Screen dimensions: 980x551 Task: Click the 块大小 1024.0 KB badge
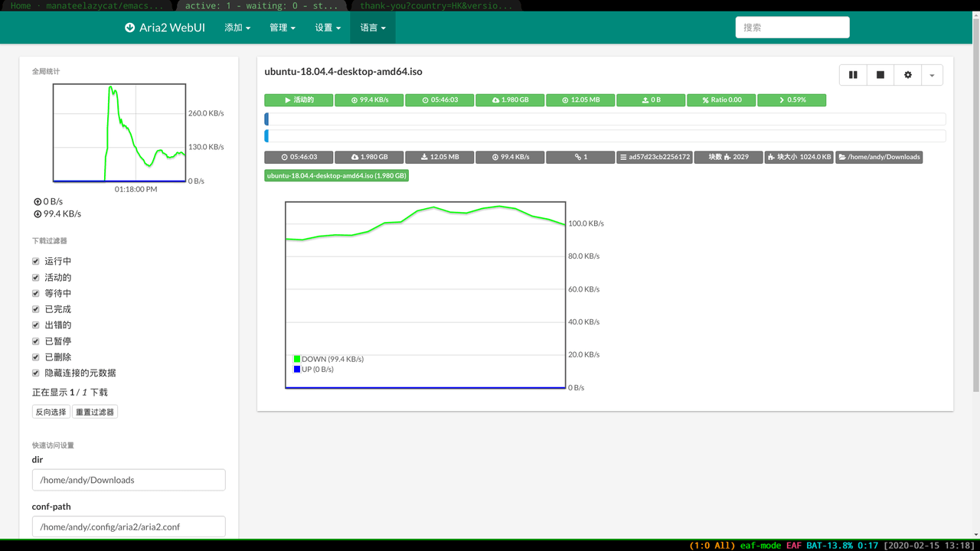[x=799, y=157]
